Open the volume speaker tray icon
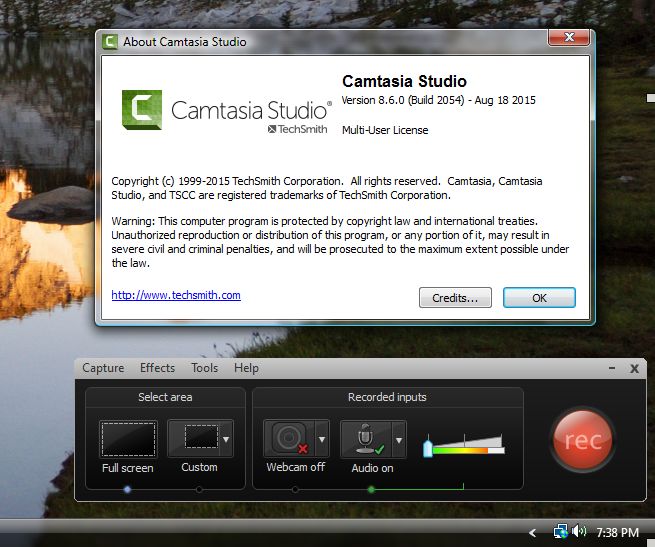 point(579,532)
